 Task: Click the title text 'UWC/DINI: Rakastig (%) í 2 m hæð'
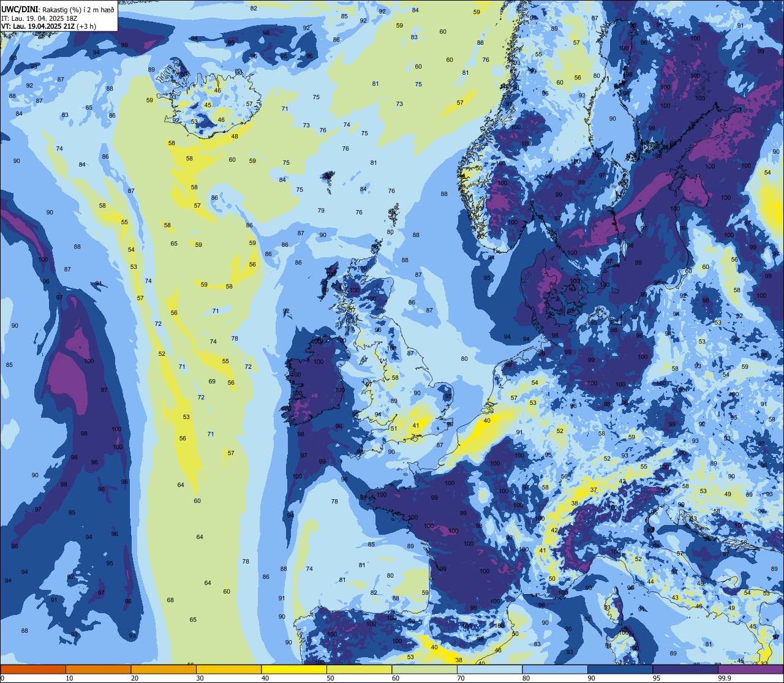tap(58, 9)
